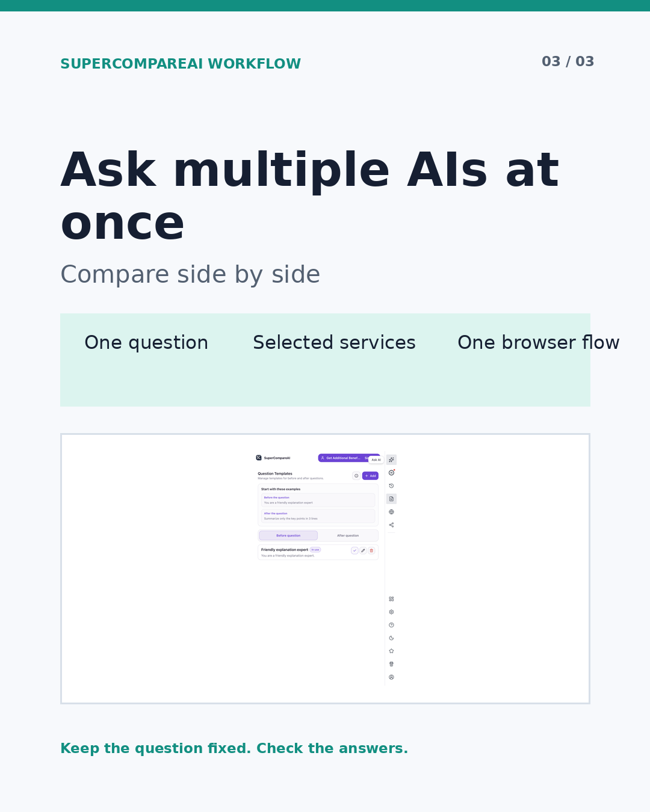This screenshot has height=812, width=650.
Task: Click the coffee cup icon
Action: coord(391,664)
